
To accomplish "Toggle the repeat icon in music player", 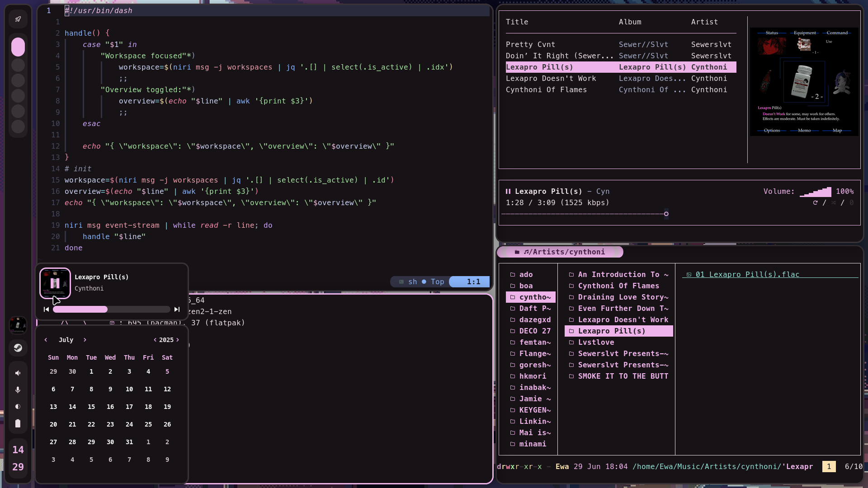I will pyautogui.click(x=815, y=203).
